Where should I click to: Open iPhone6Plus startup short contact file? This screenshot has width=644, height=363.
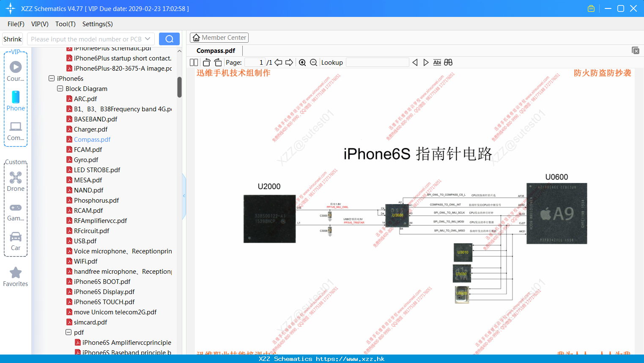[123, 58]
